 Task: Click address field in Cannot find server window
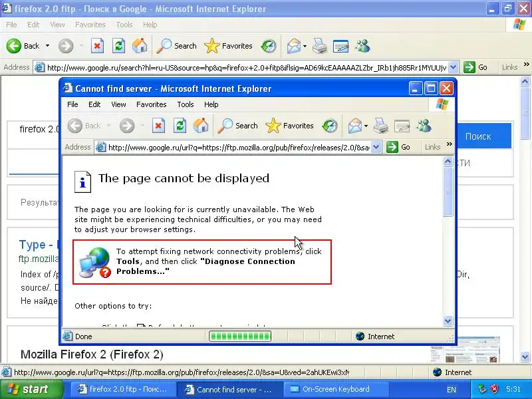coord(239,147)
